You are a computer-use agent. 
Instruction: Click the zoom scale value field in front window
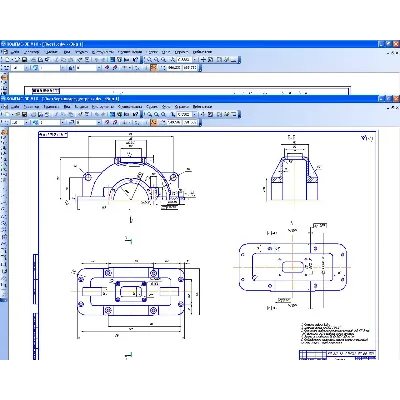pos(184,114)
